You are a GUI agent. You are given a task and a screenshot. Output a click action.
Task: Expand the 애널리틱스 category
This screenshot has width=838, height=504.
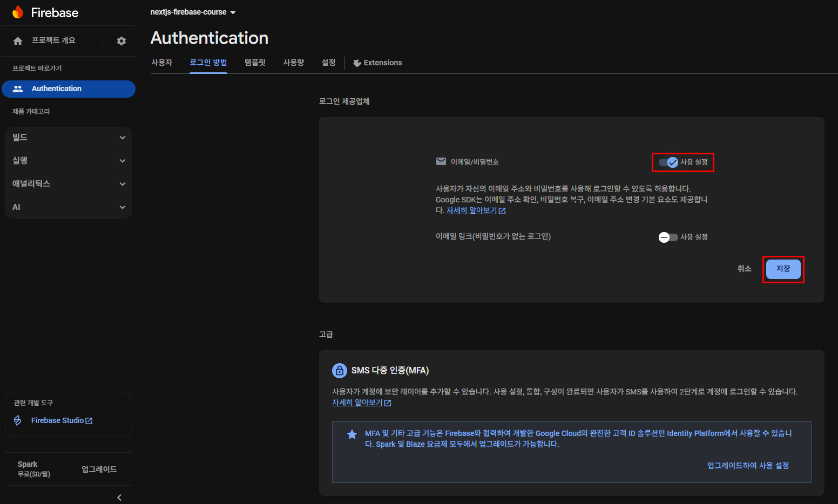[69, 184]
